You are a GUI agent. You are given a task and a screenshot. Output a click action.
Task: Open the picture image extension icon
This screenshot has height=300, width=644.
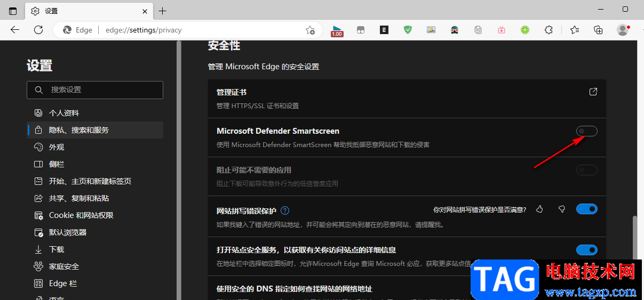click(431, 30)
